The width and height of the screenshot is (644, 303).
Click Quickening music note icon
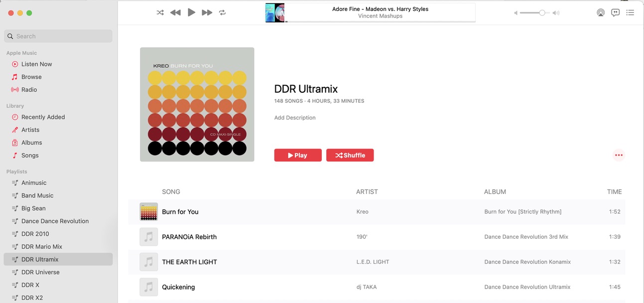[x=149, y=287]
